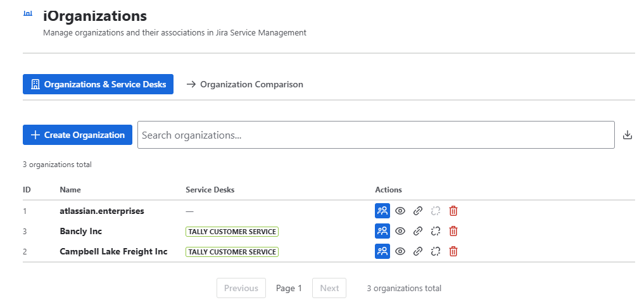Click the Name column header
This screenshot has height=300, width=644.
point(70,190)
